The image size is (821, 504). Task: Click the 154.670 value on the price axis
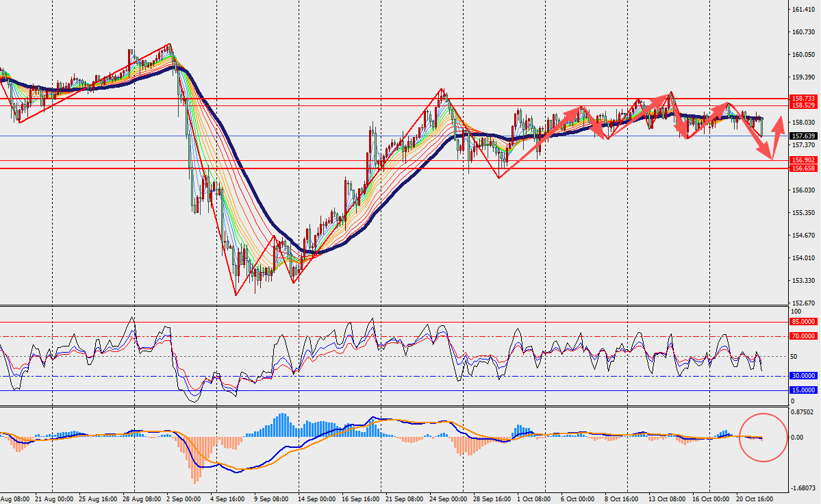coord(804,235)
